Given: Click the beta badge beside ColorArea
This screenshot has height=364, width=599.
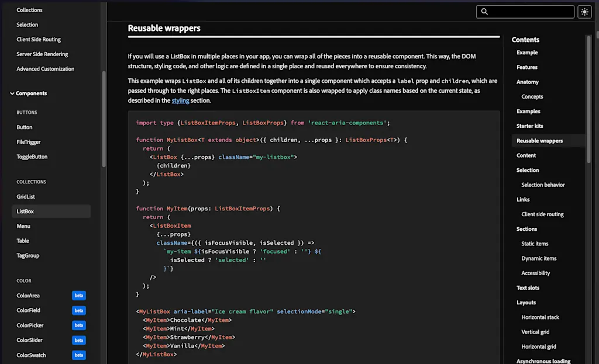Looking at the screenshot, I should 79,296.
